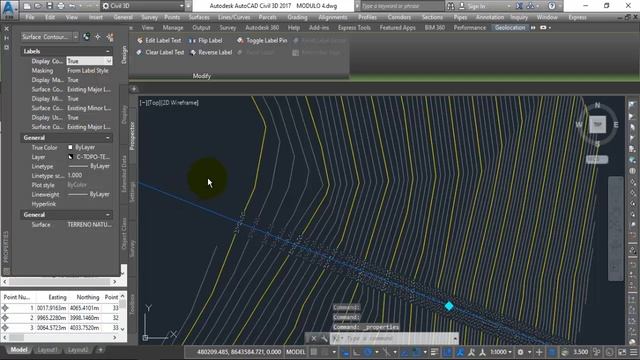Toggle Ortho mode in status bar
The width and height of the screenshot is (640, 360).
356,352
